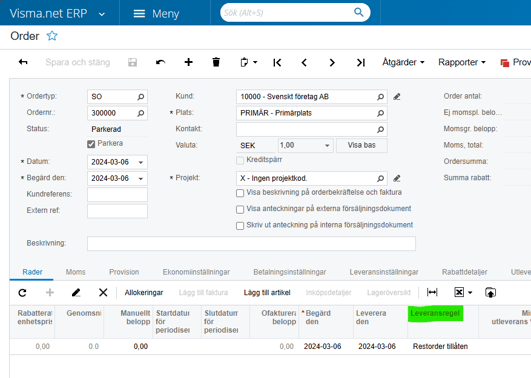Click the Allokeringar button

pyautogui.click(x=144, y=293)
